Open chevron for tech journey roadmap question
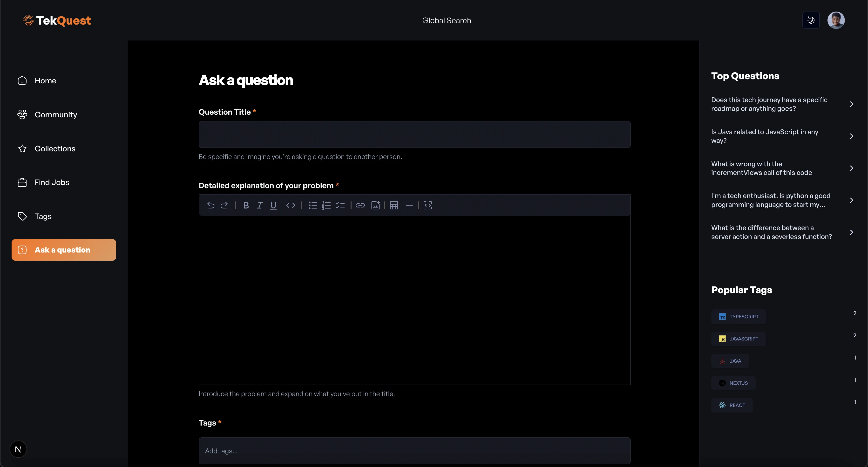Viewport: 868px width, 467px height. pos(852,104)
